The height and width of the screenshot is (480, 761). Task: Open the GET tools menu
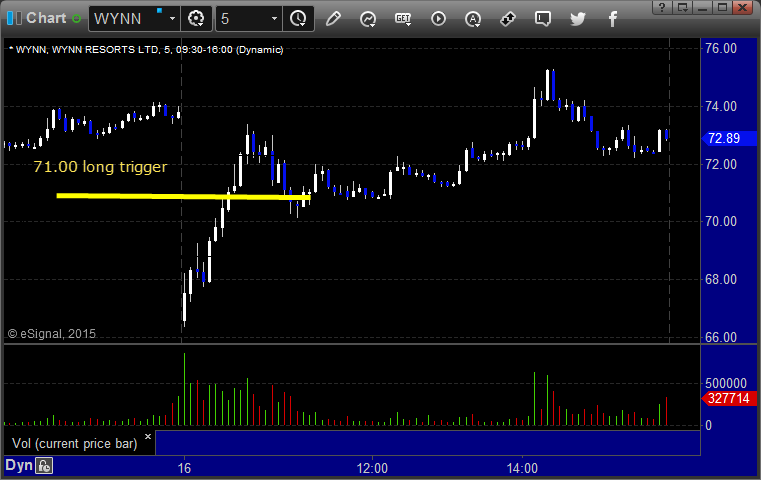[403, 19]
